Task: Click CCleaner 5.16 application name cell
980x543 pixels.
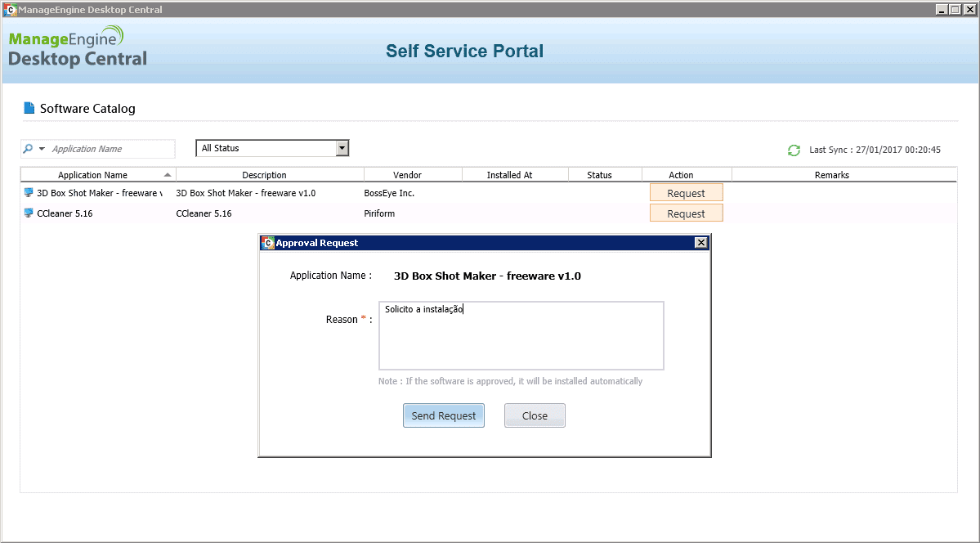Action: point(65,213)
